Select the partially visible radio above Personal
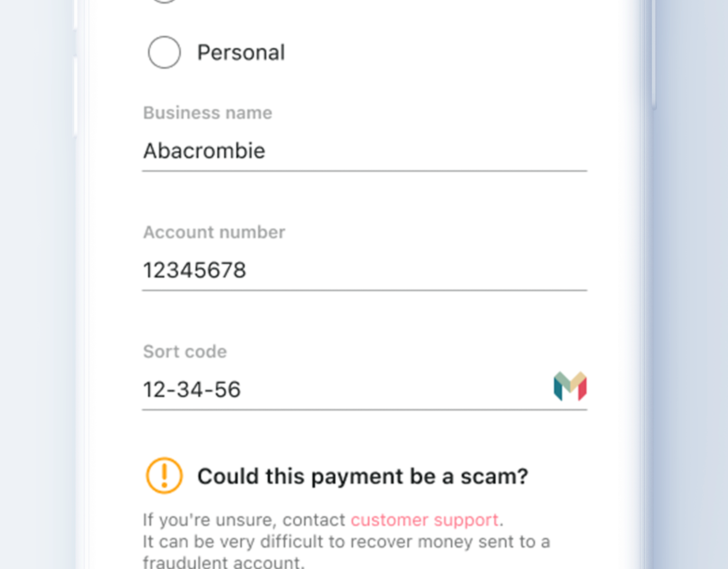This screenshot has width=728, height=569. [x=164, y=1]
